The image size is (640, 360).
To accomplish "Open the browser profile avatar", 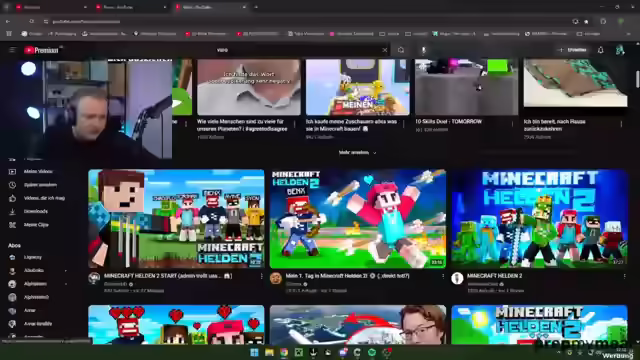I will (620, 21).
